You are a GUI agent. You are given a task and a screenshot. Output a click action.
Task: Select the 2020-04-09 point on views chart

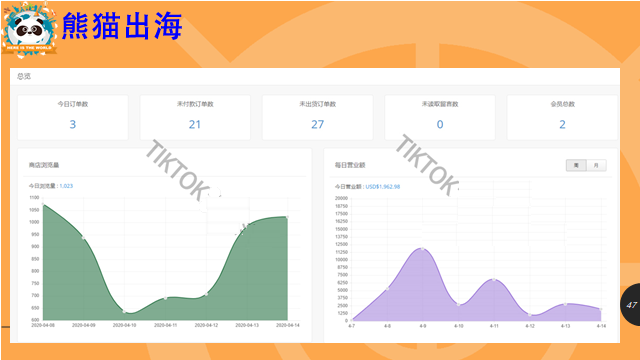pos(84,238)
